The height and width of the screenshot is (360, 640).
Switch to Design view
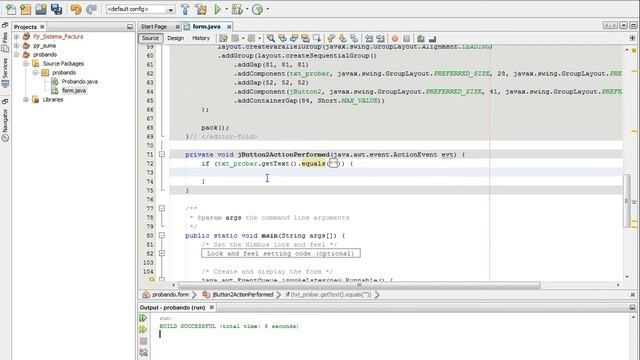tap(176, 38)
